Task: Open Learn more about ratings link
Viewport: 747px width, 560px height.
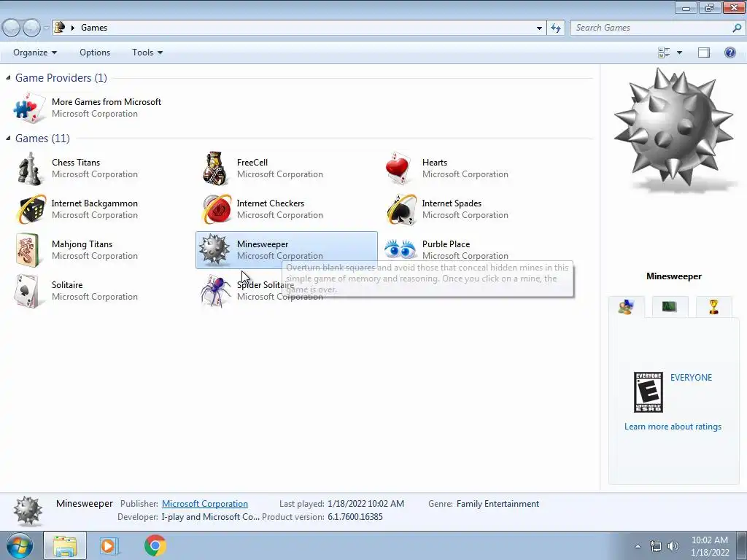Action: coord(673,427)
